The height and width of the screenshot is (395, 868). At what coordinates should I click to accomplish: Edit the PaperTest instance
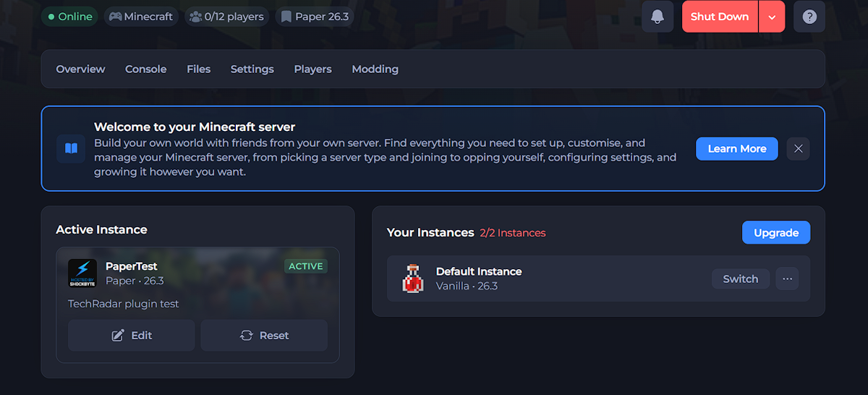coord(132,336)
